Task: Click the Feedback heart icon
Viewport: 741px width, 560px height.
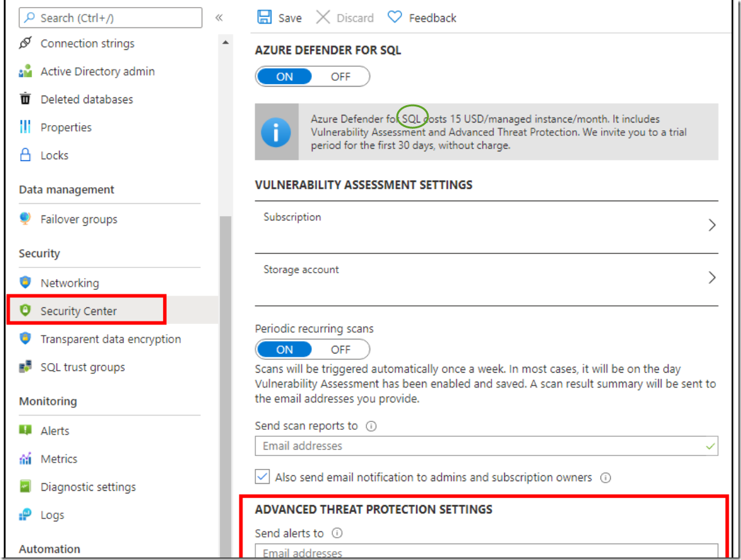Action: (x=395, y=17)
